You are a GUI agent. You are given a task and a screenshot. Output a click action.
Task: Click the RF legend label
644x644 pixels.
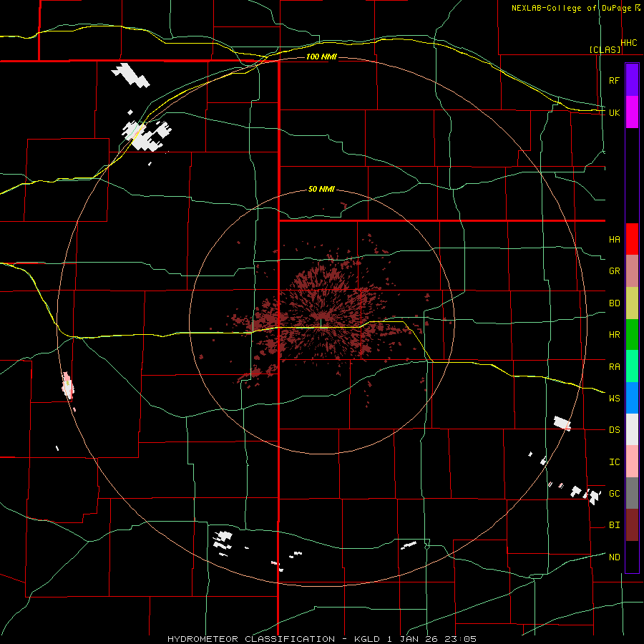(614, 80)
